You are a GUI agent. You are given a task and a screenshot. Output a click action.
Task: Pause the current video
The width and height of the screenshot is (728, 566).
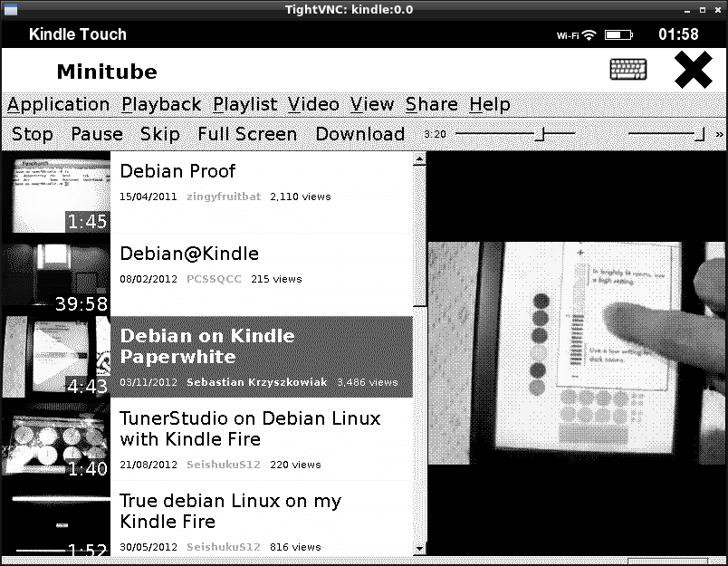[97, 134]
